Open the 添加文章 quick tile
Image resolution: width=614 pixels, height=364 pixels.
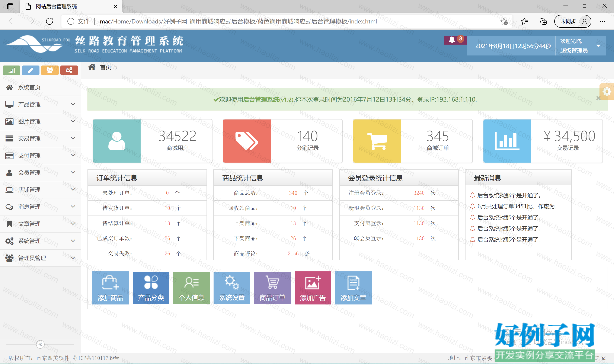click(353, 288)
